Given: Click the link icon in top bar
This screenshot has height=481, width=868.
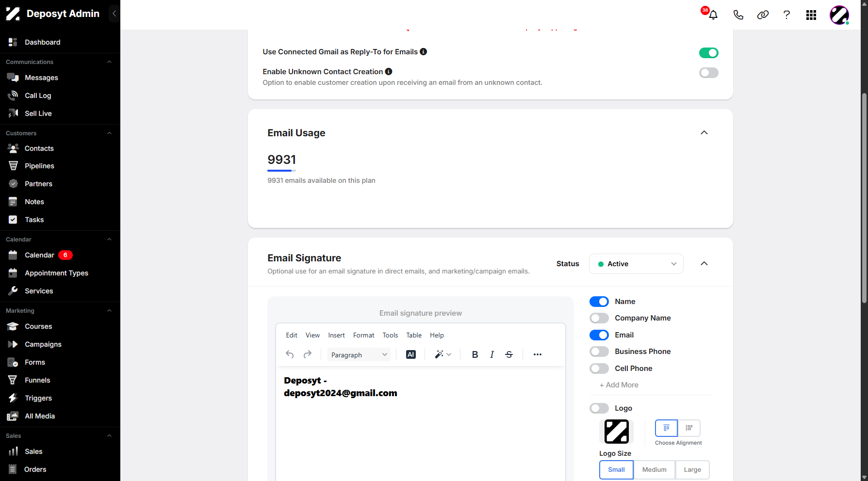Looking at the screenshot, I should [x=763, y=15].
